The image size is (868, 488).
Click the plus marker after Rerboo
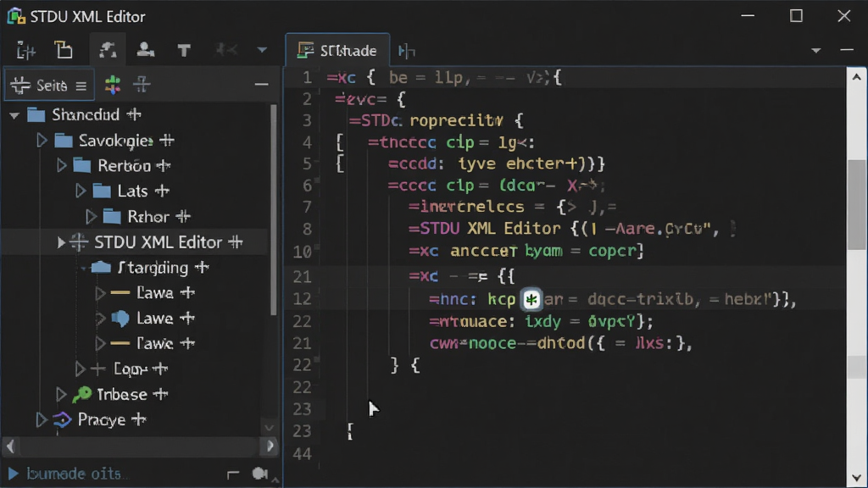coord(164,166)
